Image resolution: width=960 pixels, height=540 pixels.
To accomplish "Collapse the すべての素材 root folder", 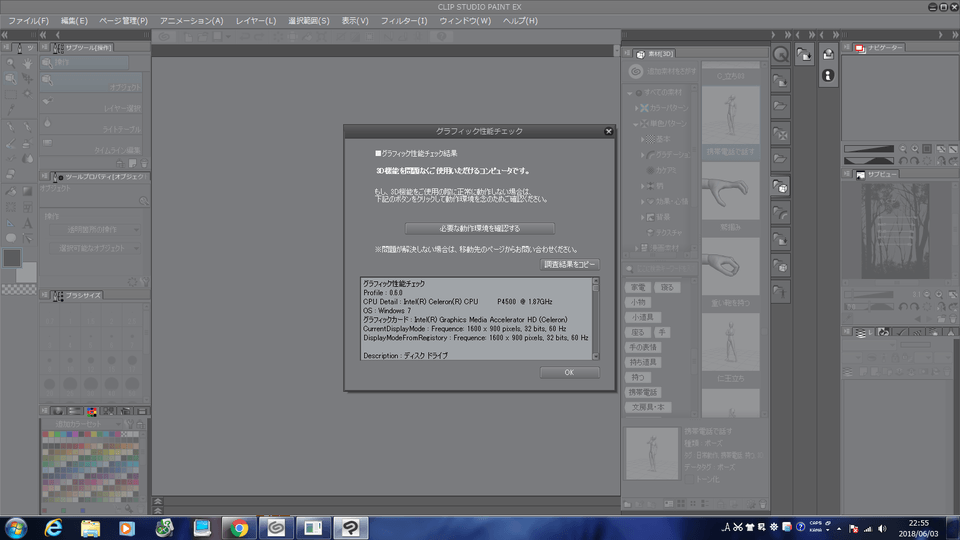I will pos(630,92).
